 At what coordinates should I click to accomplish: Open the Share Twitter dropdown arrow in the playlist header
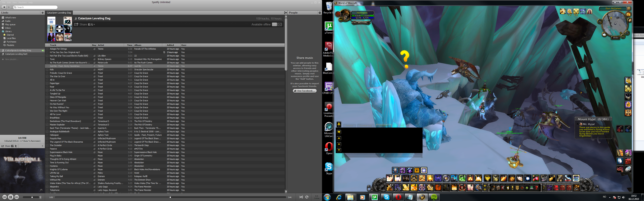coord(94,25)
